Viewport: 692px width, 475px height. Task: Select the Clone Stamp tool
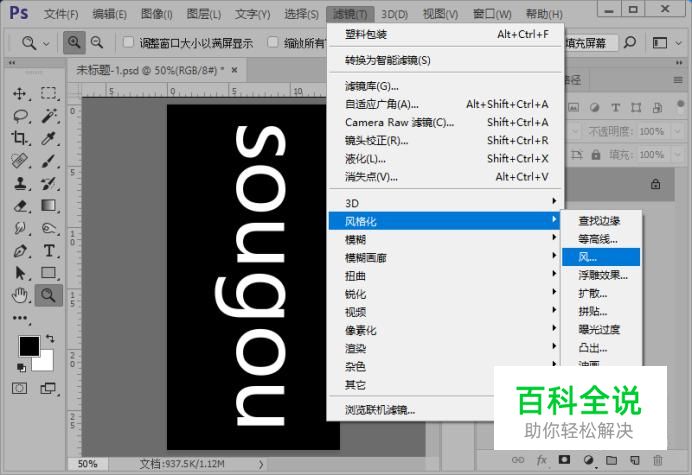[19, 183]
